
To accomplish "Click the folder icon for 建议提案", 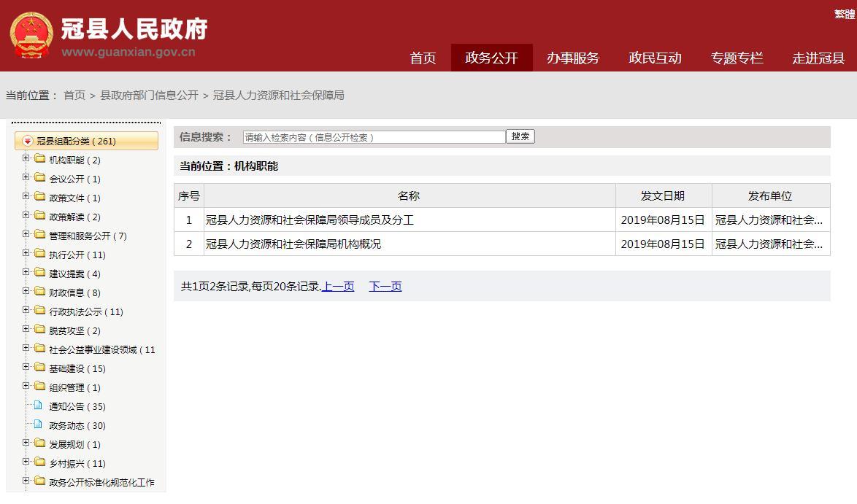I will click(40, 273).
